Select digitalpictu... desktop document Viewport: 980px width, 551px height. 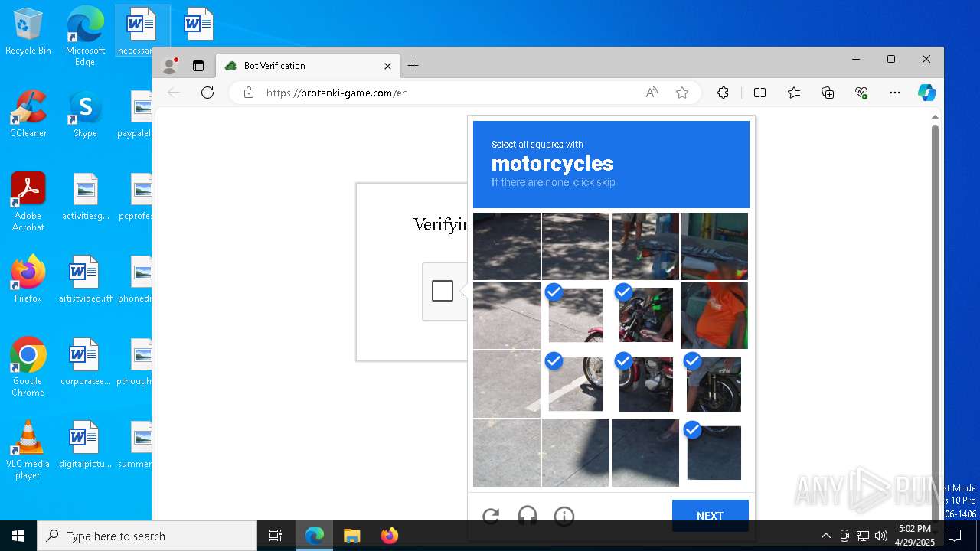[x=85, y=445]
